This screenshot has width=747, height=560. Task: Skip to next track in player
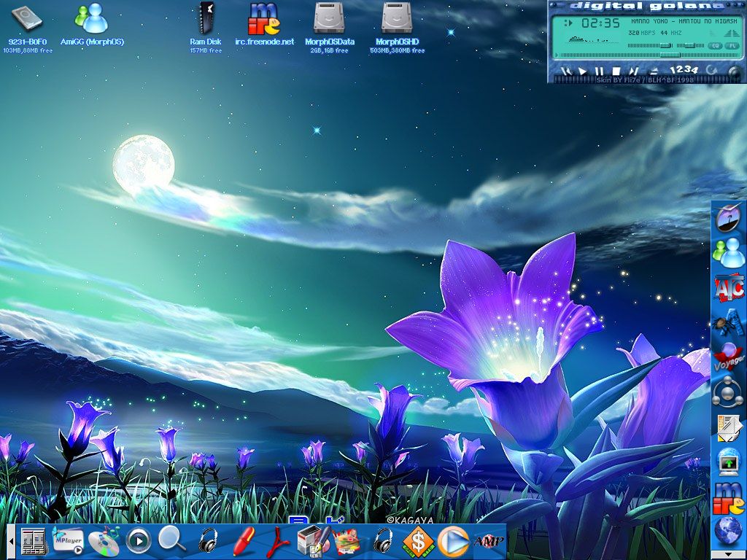[x=633, y=72]
